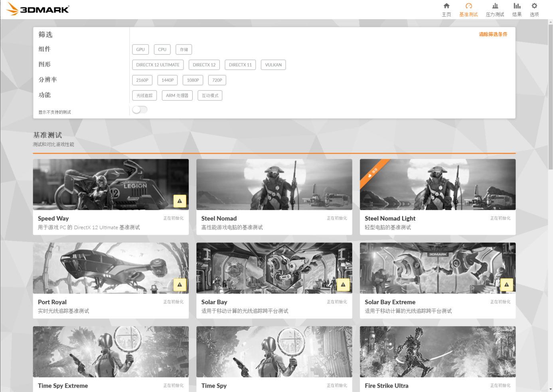Click Steel Nomad's 正在初始化 status
Image resolution: width=553 pixels, height=392 pixels.
click(x=337, y=218)
